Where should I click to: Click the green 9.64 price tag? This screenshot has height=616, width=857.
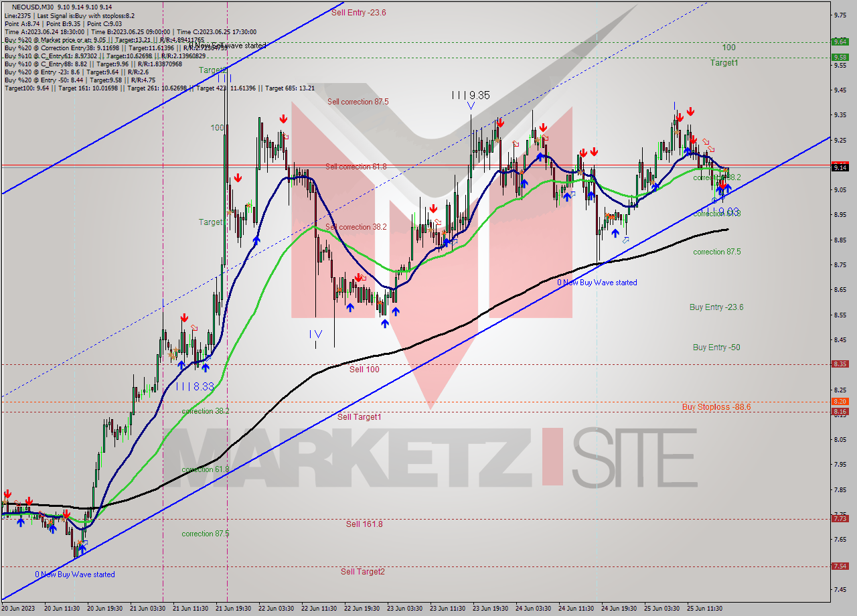click(x=840, y=42)
